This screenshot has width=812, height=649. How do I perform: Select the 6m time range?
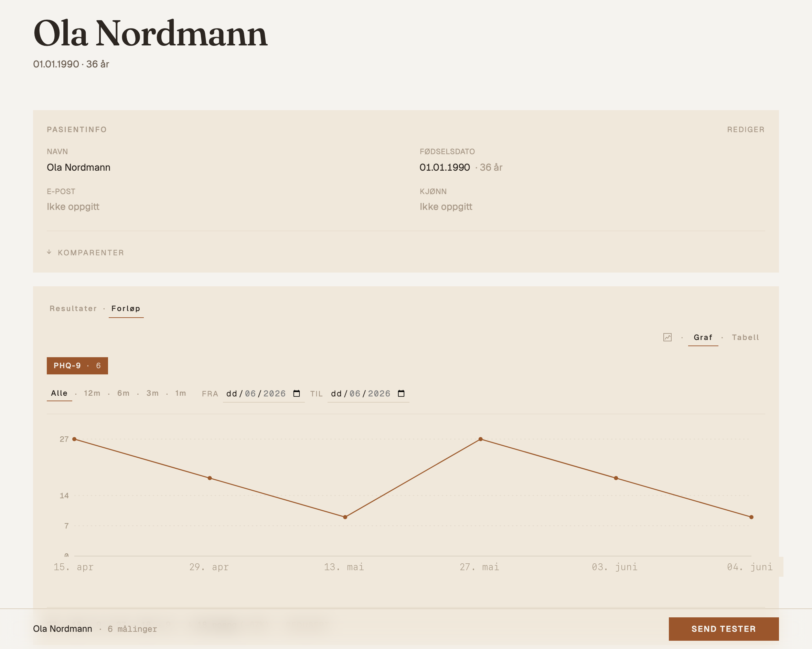coord(123,393)
